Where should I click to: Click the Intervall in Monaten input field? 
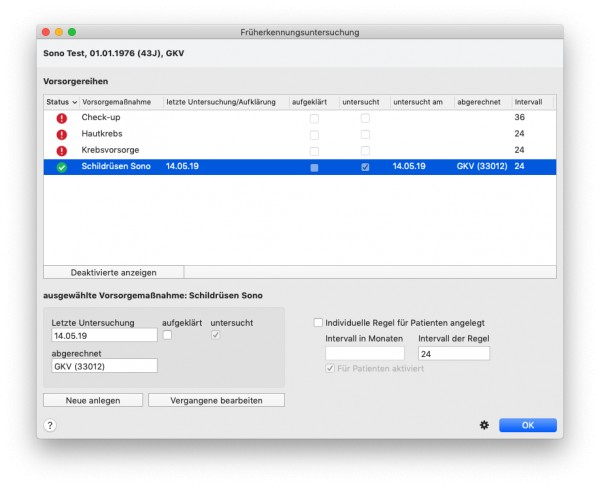pos(365,353)
